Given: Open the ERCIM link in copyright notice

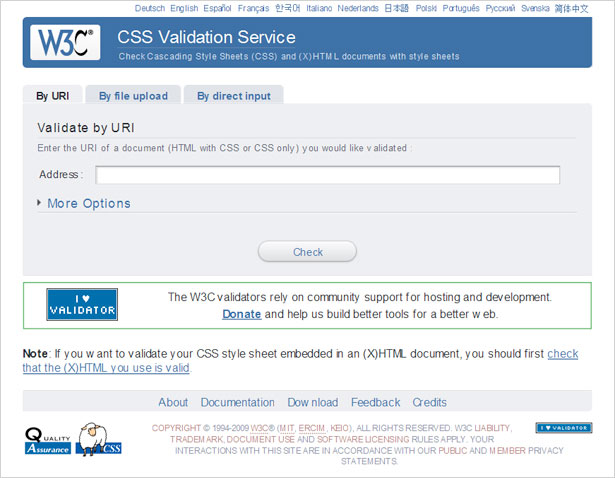Looking at the screenshot, I should [312, 428].
